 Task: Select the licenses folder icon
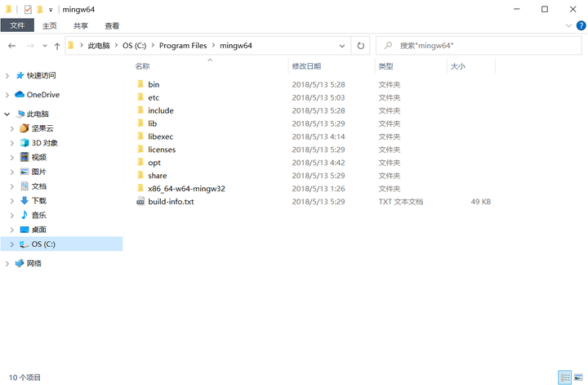tap(140, 150)
